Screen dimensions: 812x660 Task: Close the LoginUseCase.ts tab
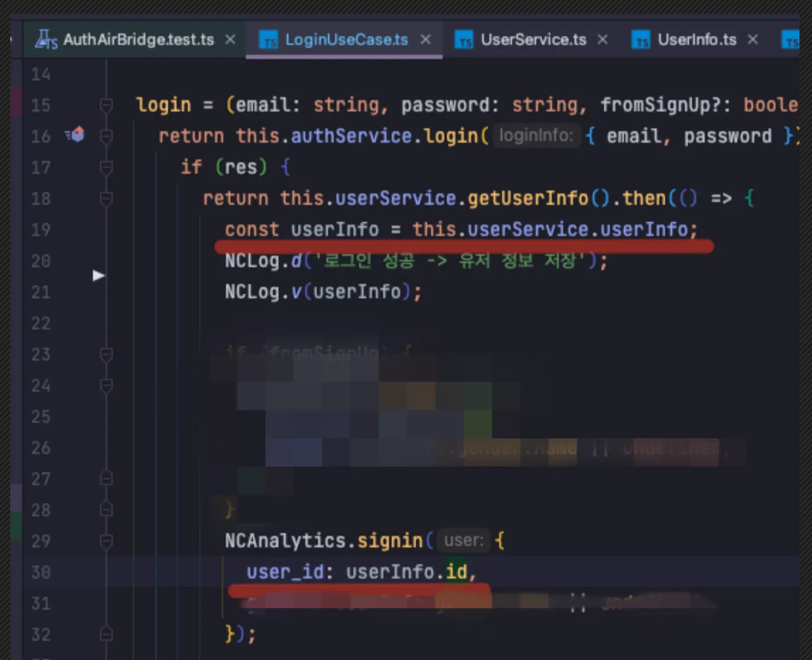tap(425, 39)
